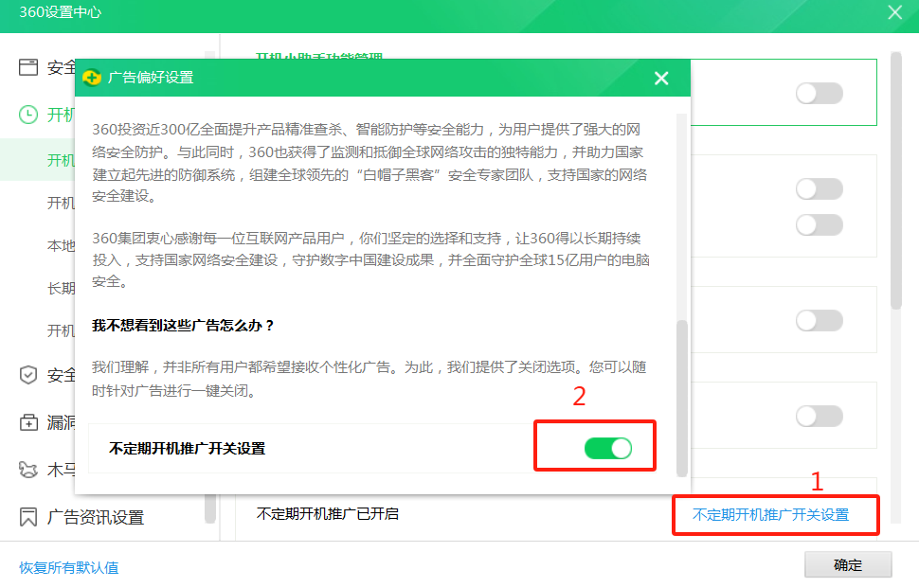This screenshot has height=588, width=919.
Task: Close the 360设置中心 window
Action: [895, 12]
